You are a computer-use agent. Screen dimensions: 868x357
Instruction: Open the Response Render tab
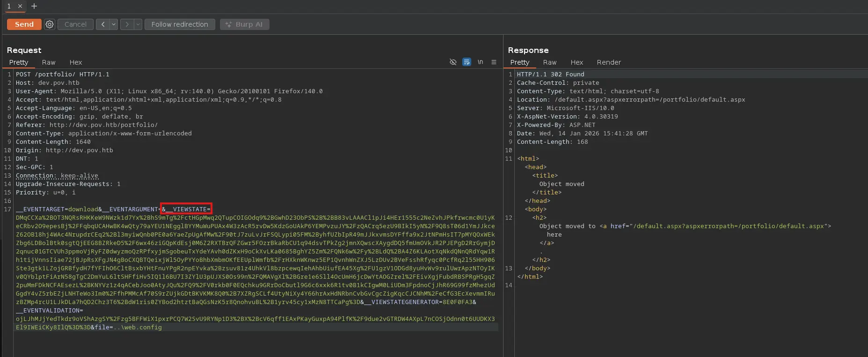609,62
